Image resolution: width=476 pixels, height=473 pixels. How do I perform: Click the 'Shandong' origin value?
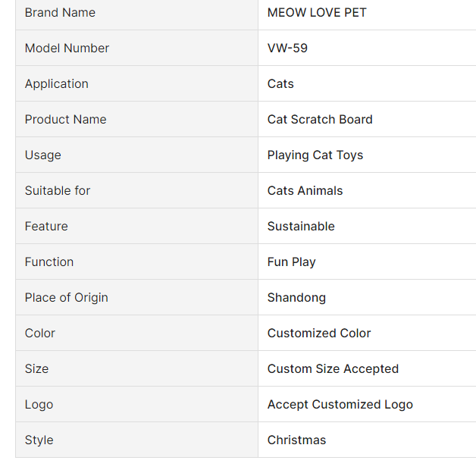(x=296, y=297)
